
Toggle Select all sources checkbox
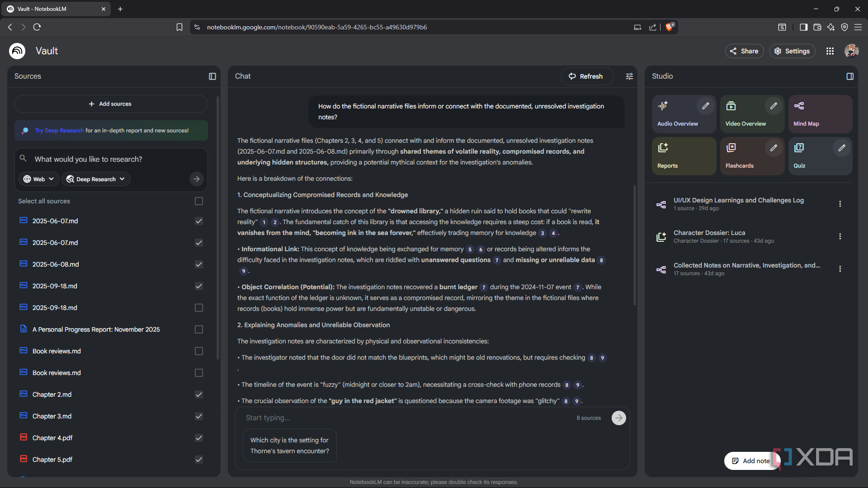pos(199,201)
